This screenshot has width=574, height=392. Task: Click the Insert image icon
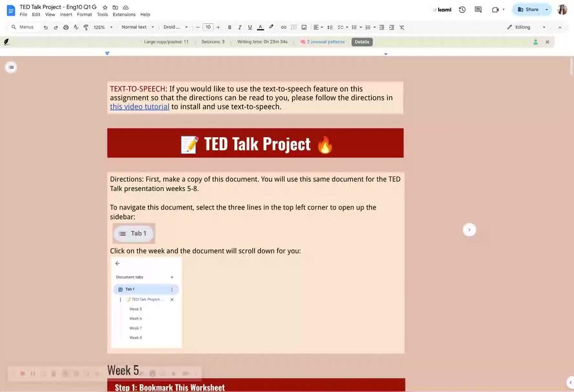[x=304, y=27]
